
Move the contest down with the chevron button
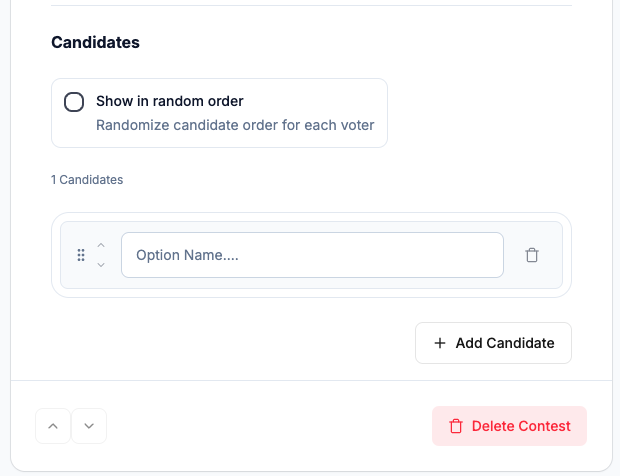coord(89,426)
